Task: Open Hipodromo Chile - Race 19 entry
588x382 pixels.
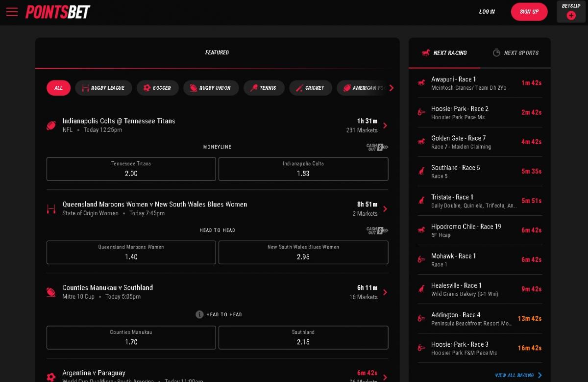Action: (480, 230)
